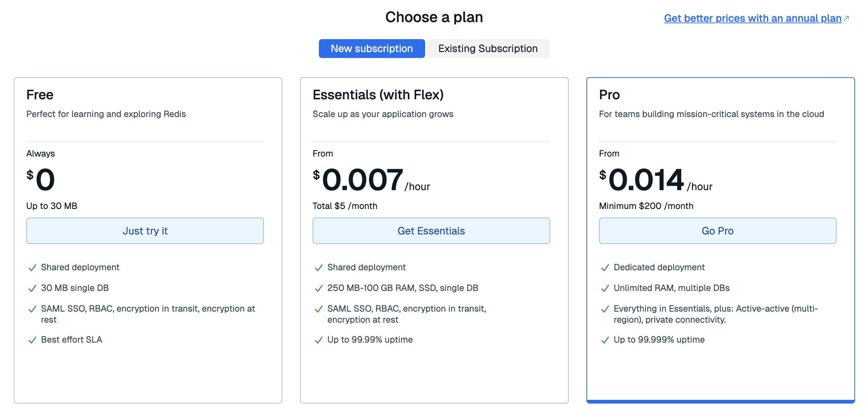
Task: Click the $0.007 per hour price
Action: pyautogui.click(x=363, y=180)
